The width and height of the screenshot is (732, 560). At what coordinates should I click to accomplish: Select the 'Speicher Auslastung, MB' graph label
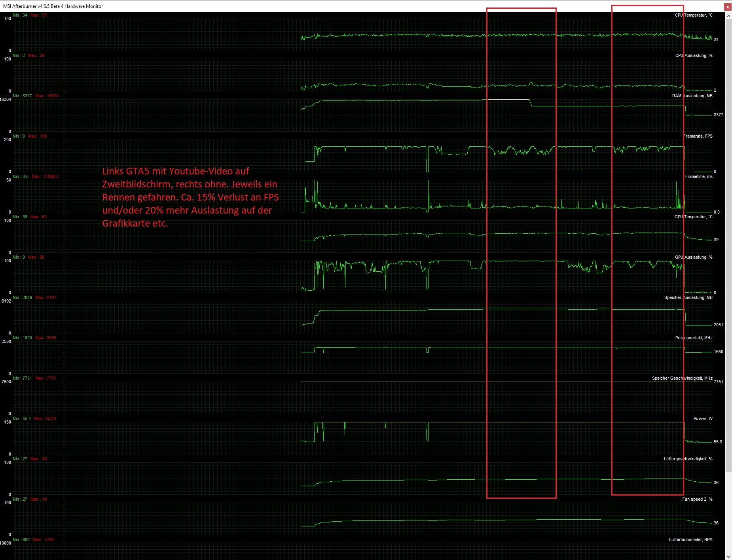[688, 297]
